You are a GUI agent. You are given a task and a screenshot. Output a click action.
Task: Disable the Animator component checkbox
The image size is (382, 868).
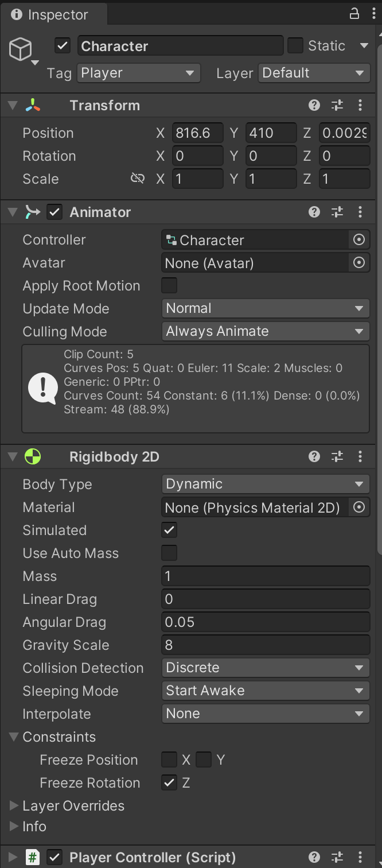coord(54,212)
